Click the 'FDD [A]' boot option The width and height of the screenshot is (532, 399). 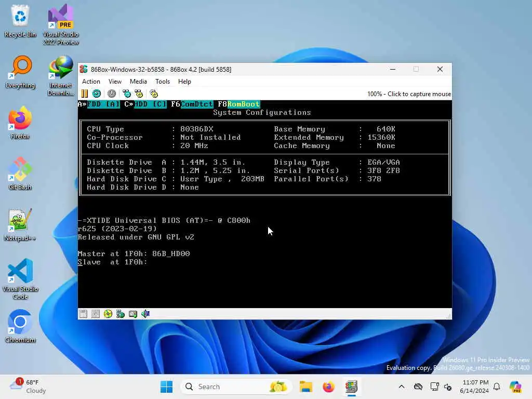click(x=103, y=104)
